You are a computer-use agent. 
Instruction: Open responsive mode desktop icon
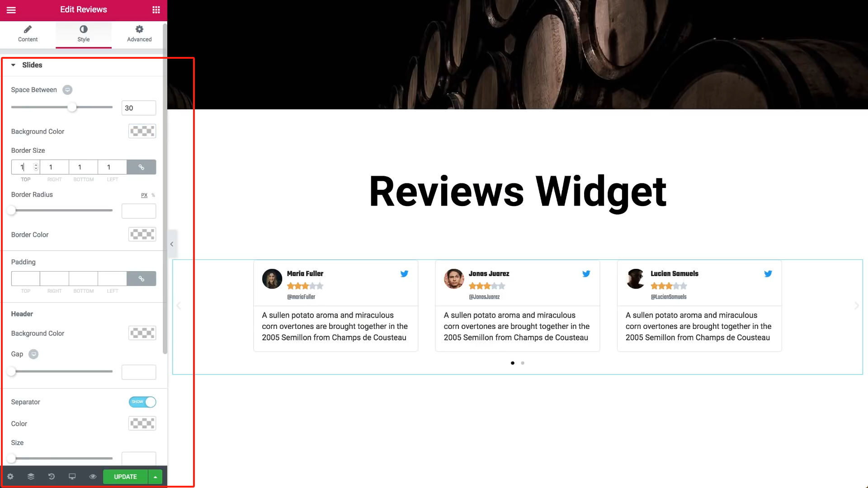(72, 477)
